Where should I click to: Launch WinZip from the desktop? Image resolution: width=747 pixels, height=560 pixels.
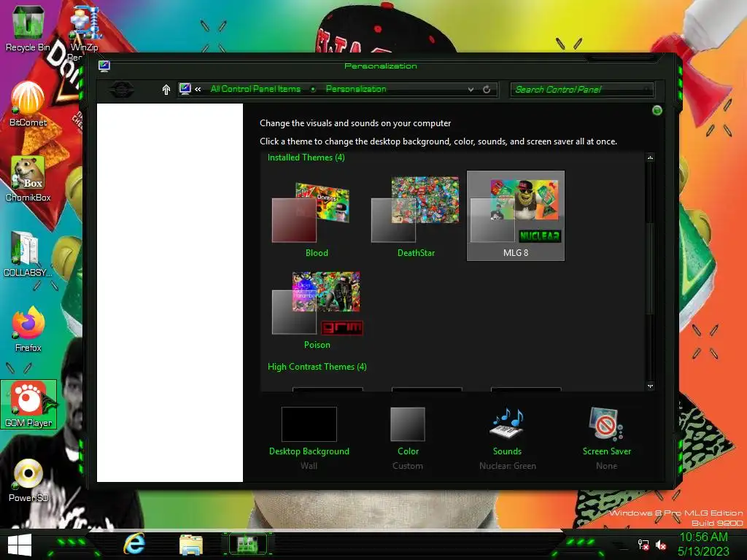(x=85, y=28)
